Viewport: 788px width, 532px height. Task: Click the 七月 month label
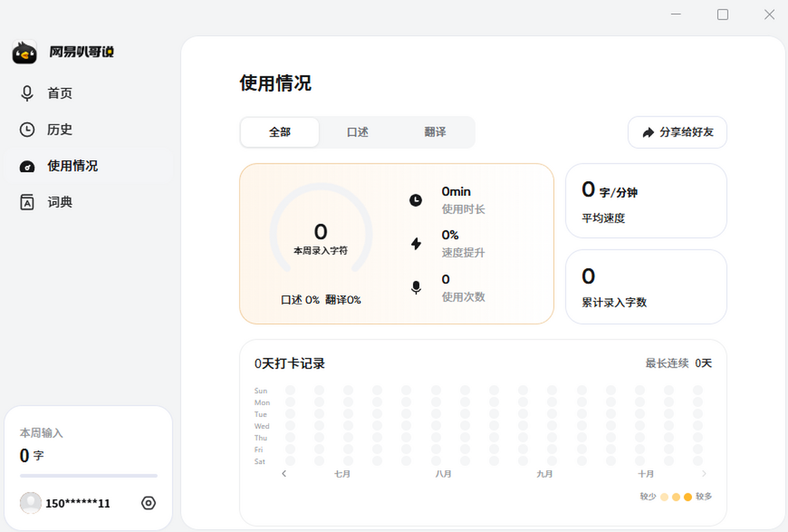tap(342, 474)
